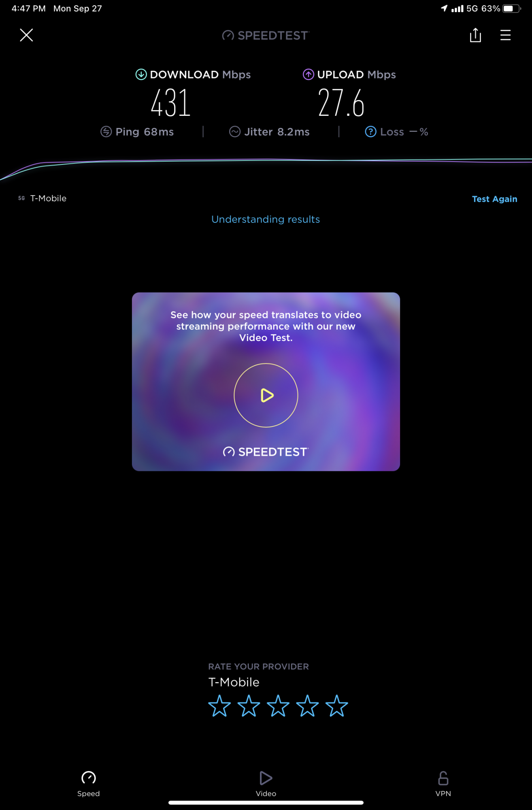This screenshot has height=810, width=532.
Task: Tap the Ping icon
Action: click(106, 132)
